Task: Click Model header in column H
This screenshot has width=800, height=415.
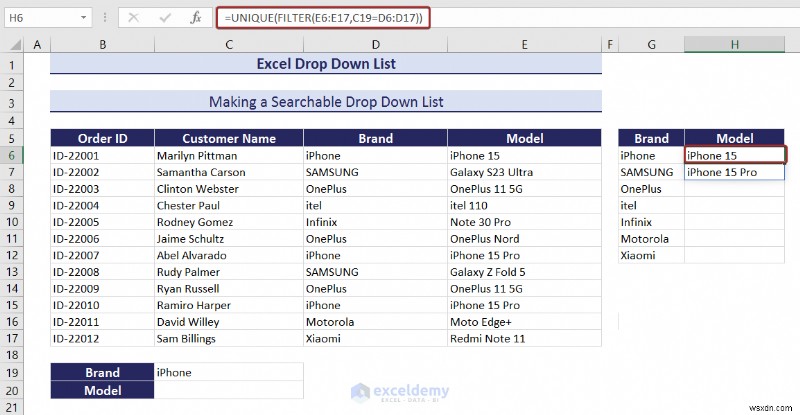Action: tap(734, 138)
